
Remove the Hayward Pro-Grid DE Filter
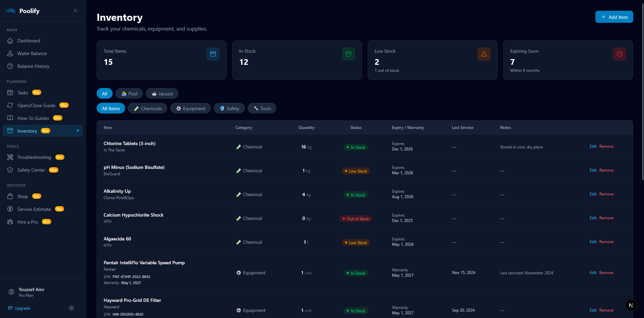pyautogui.click(x=606, y=310)
